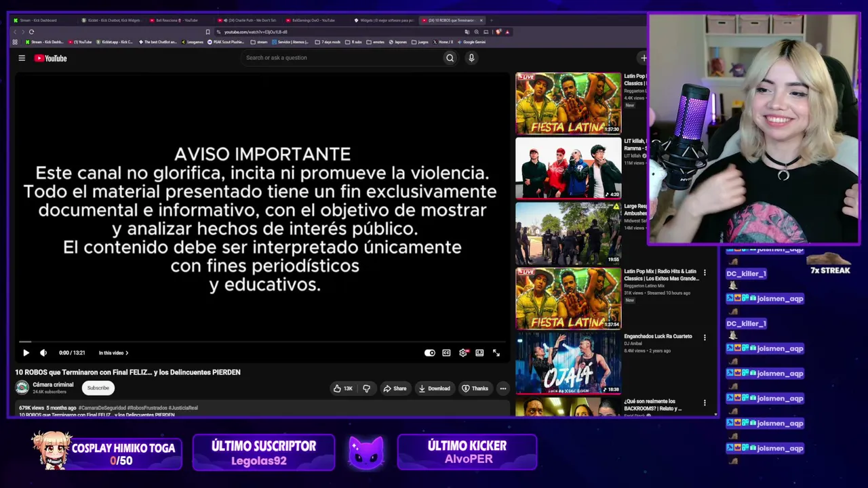Switch the player to theater mode
The width and height of the screenshot is (868, 488).
479,352
